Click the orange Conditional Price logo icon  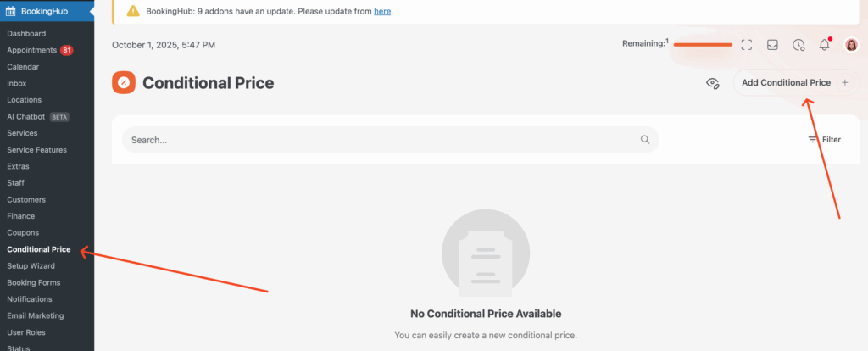click(124, 82)
